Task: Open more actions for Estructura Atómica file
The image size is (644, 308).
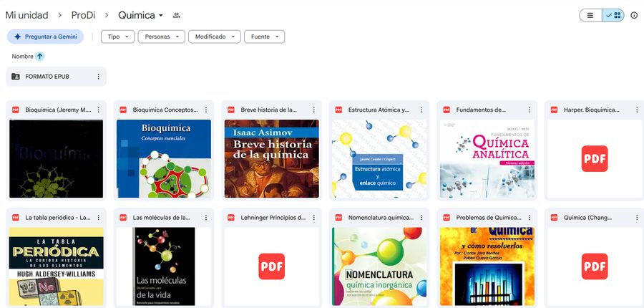Action: pyautogui.click(x=421, y=110)
